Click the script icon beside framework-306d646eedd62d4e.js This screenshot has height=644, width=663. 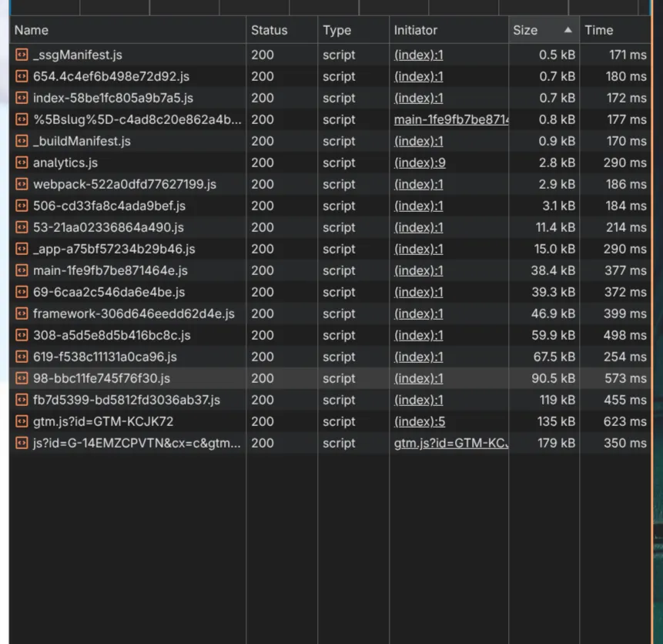[x=22, y=314]
